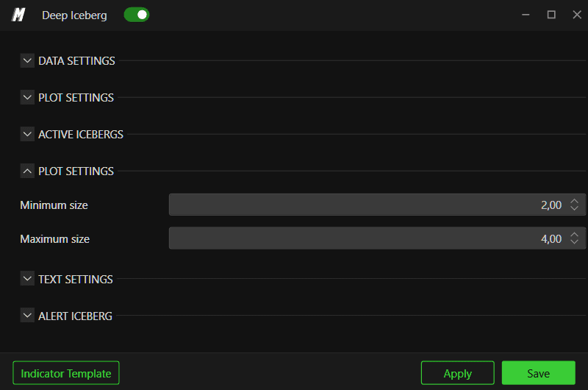This screenshot has height=390, width=588.
Task: Disable the Deep Iceberg indicator toggle
Action: 137,15
